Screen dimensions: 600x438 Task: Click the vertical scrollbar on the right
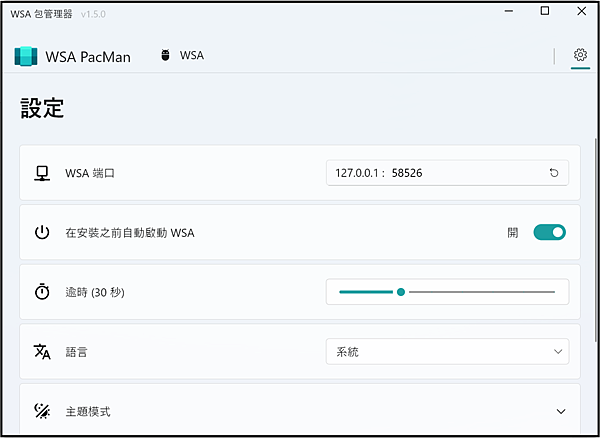pos(595,240)
